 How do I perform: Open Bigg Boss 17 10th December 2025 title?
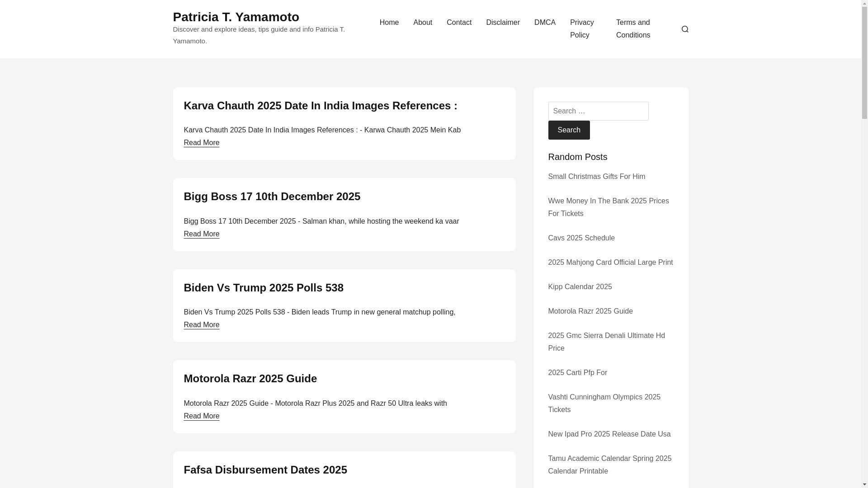272,197
